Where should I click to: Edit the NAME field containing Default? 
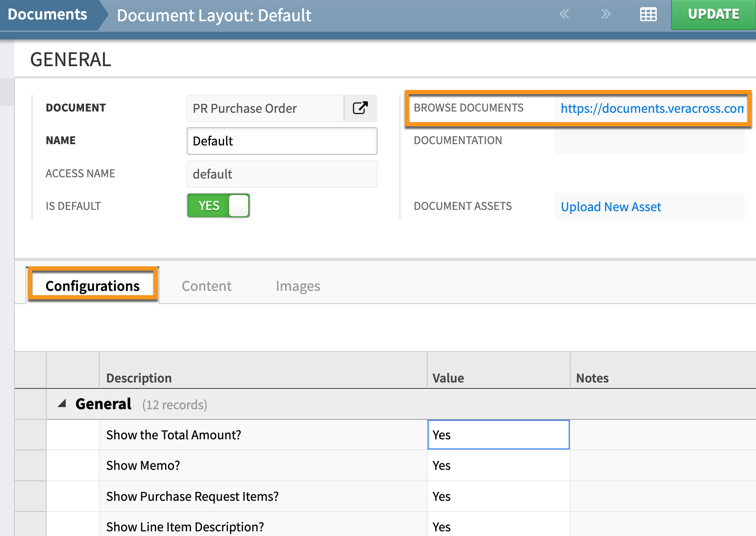(x=282, y=141)
